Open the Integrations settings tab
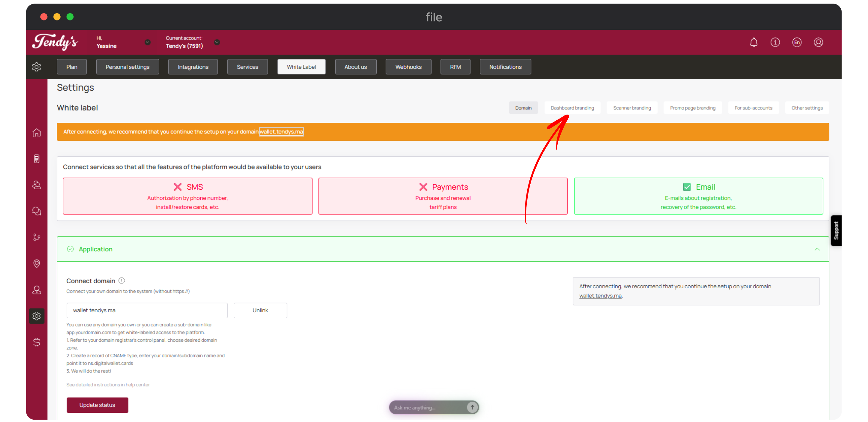Image resolution: width=868 pixels, height=422 pixels. pos(193,67)
